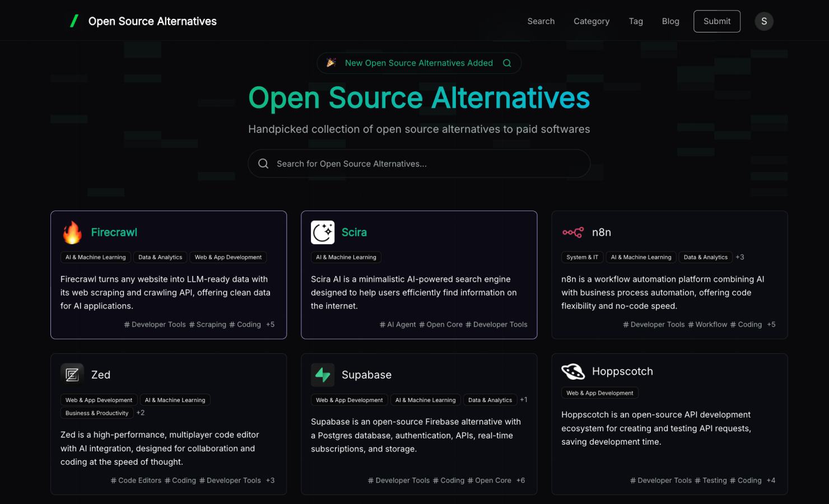
Task: Focus the Search for Open Source Alternatives field
Action: (x=419, y=164)
